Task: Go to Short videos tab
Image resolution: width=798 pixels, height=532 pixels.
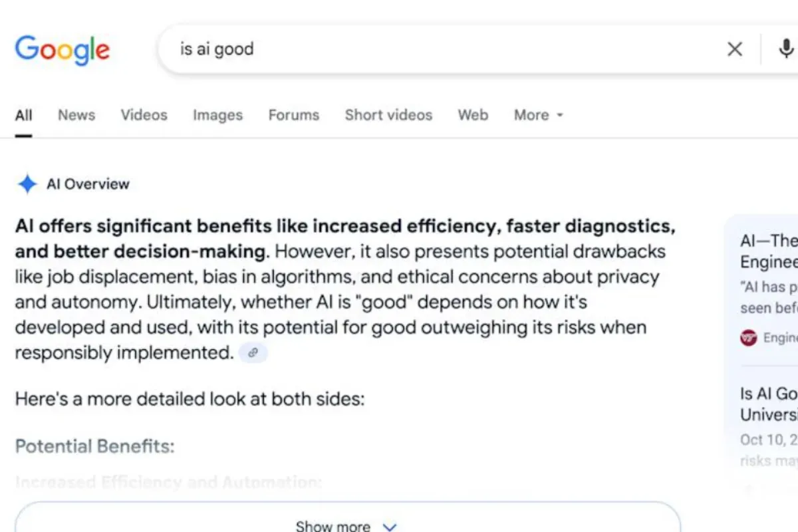Action: pos(388,115)
